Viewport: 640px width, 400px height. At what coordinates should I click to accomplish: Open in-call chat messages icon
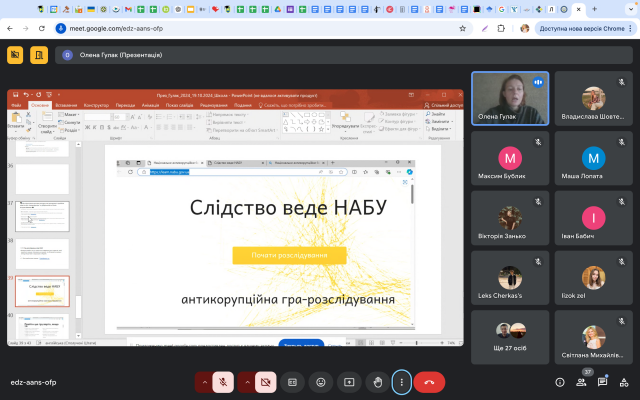[602, 382]
